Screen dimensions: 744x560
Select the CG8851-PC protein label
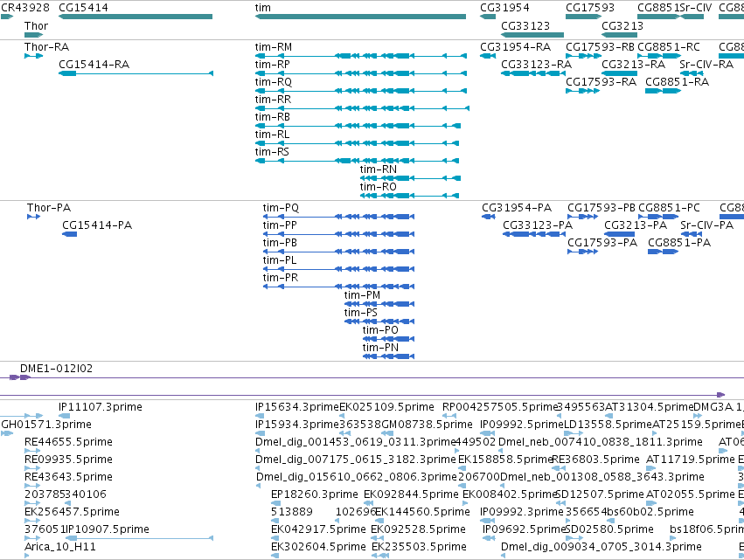pos(669,208)
